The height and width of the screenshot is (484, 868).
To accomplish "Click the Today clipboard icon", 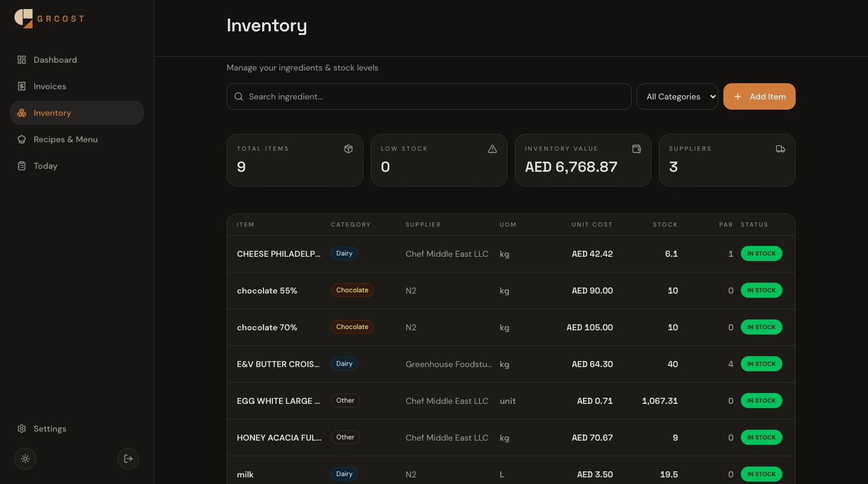I will [x=22, y=166].
